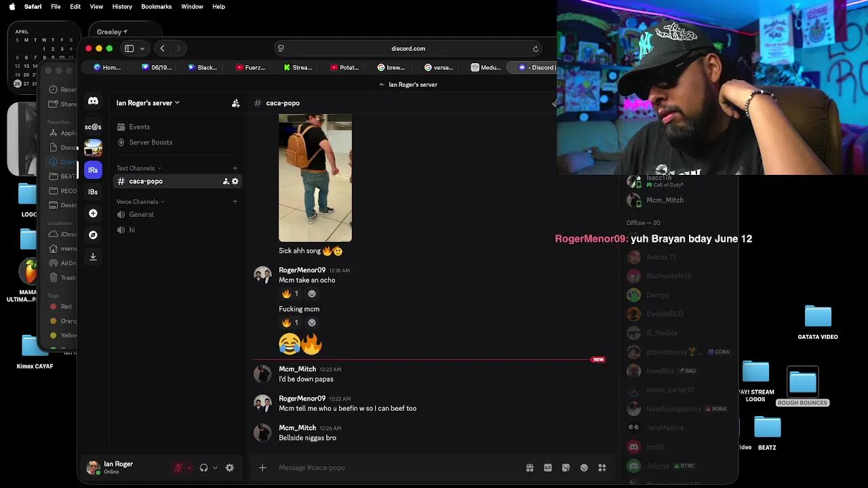Focus the discord.com address bar
868x488 pixels.
408,48
